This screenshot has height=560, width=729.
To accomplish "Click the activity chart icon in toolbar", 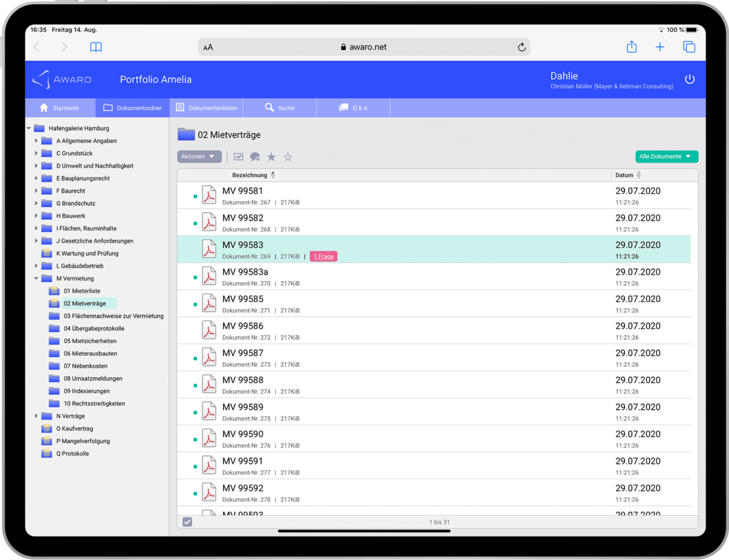I will (238, 157).
